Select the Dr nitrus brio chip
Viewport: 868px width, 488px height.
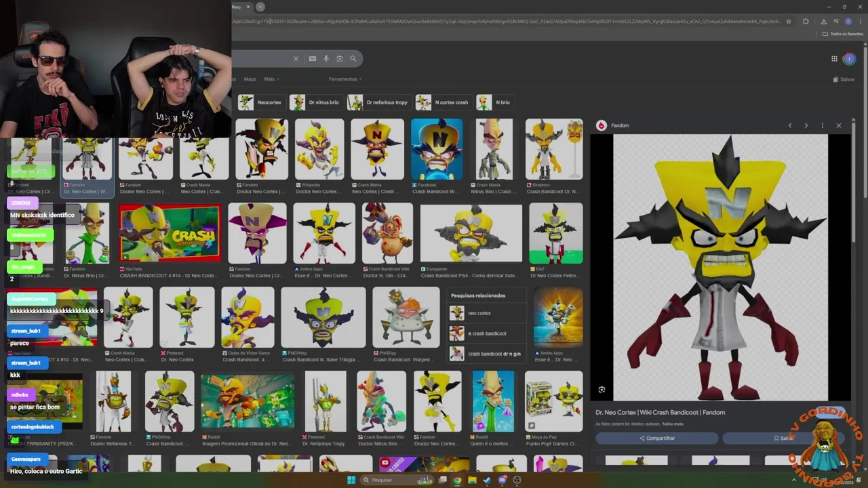(315, 102)
